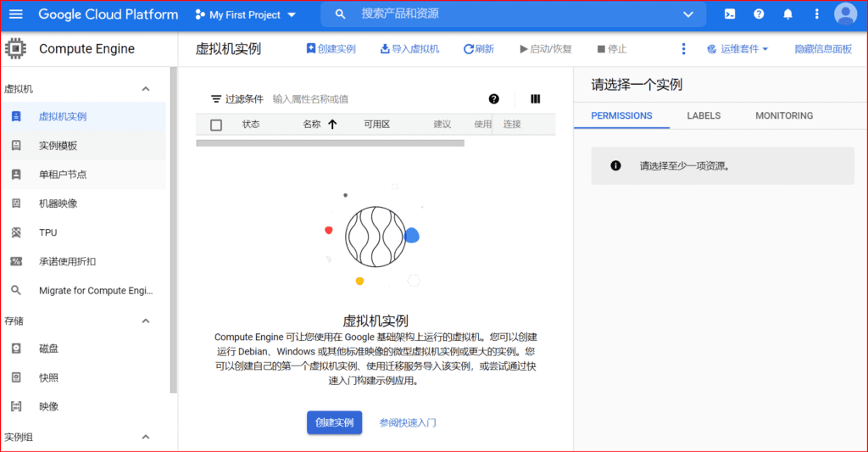
Task: Click the 可用区 column header
Action: 377,124
